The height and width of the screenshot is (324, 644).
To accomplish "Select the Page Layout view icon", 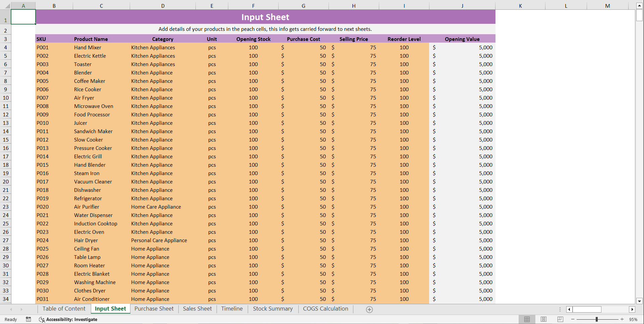I will point(543,319).
